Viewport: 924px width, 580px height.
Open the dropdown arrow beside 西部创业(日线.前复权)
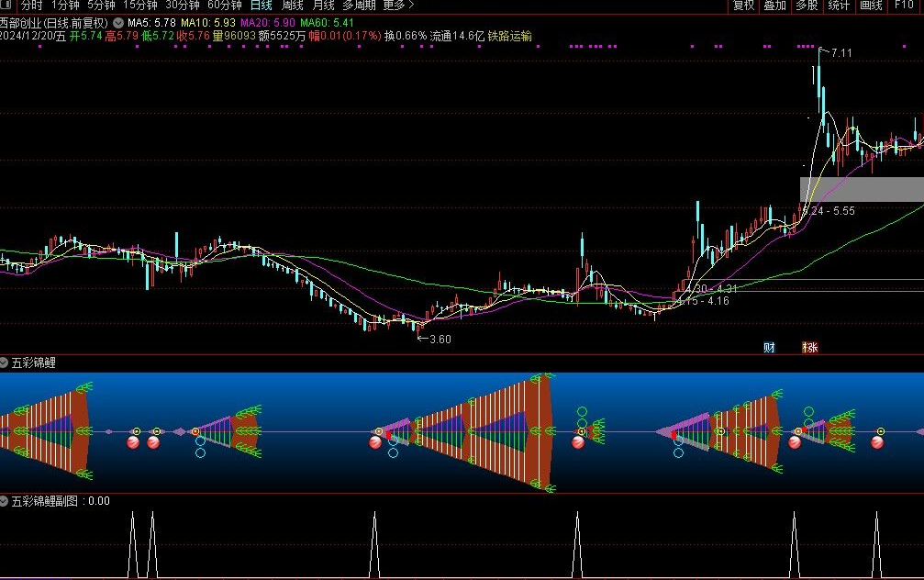tap(118, 23)
